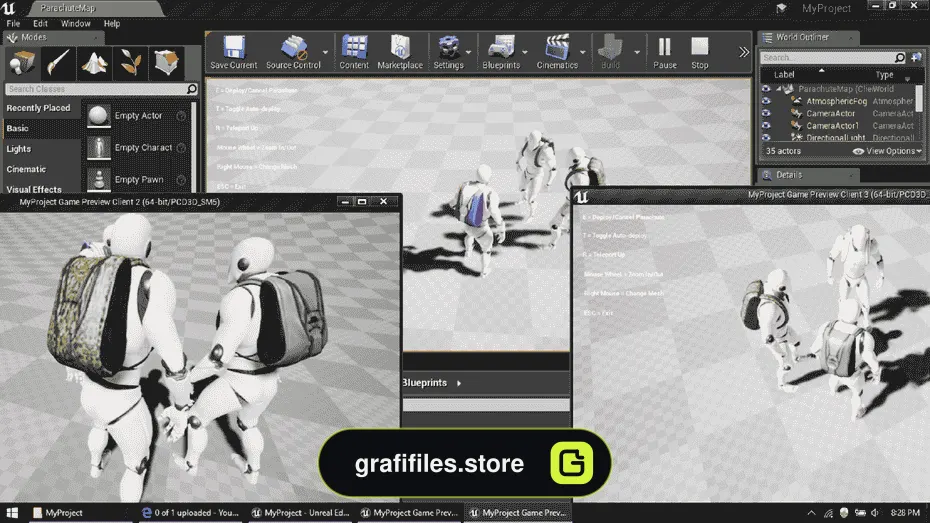
Task: Select the Foliage mode icon
Action: 130,62
